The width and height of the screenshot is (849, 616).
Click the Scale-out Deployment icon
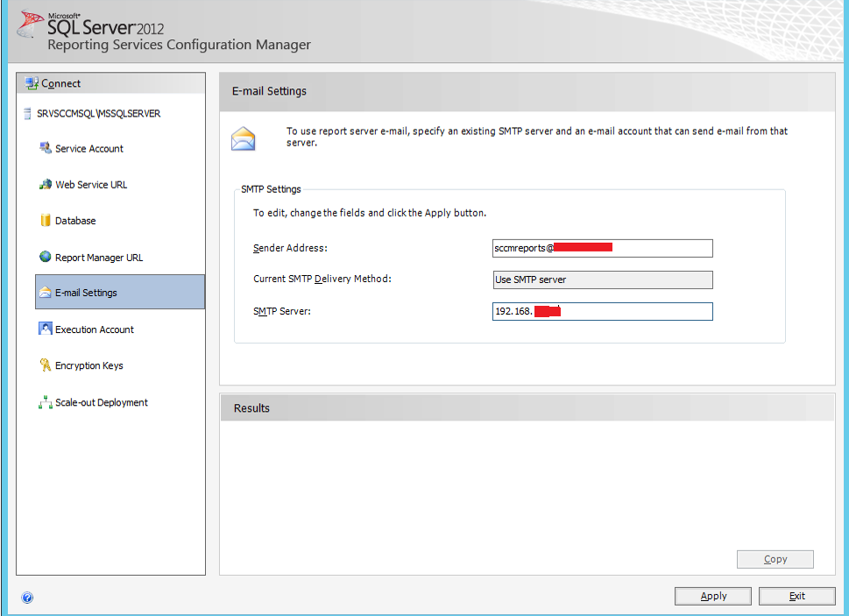point(46,402)
